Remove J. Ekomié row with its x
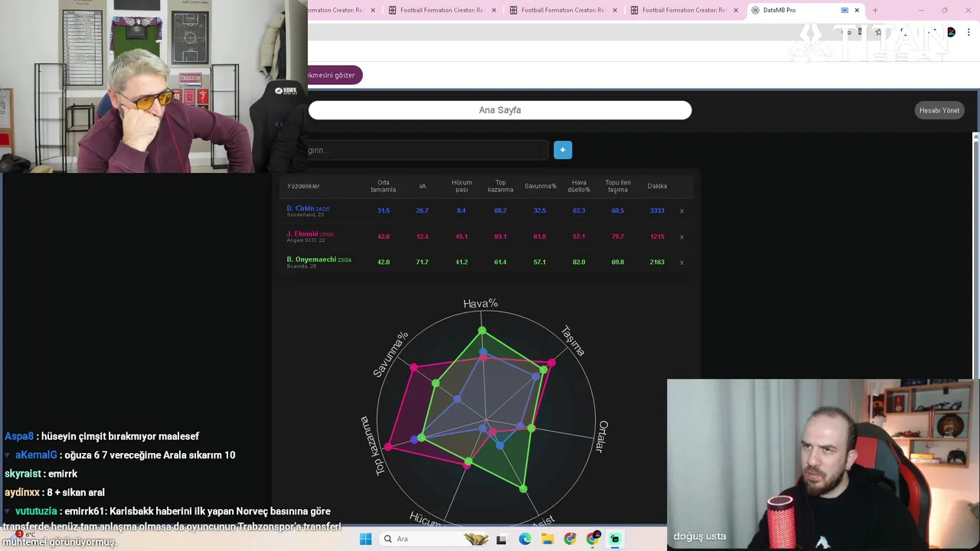 tap(681, 237)
